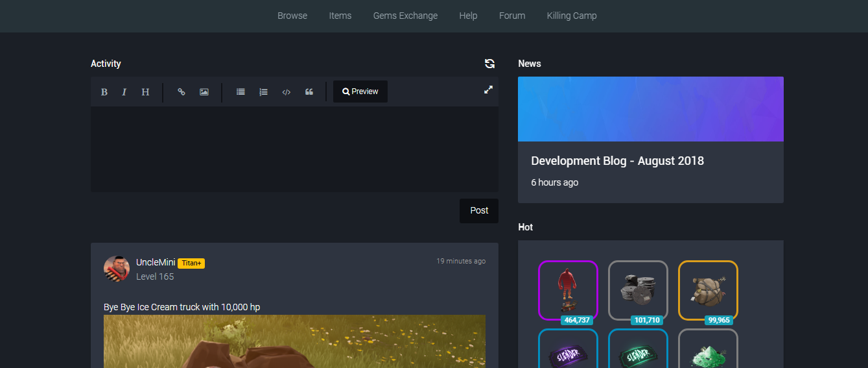Click the 6 hours ago news timestamp

pyautogui.click(x=554, y=182)
